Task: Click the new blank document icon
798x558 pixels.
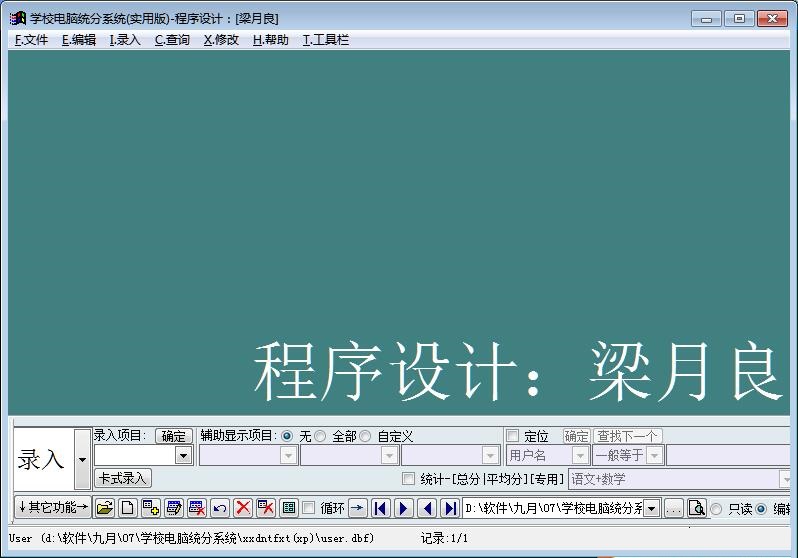Action: point(127,508)
